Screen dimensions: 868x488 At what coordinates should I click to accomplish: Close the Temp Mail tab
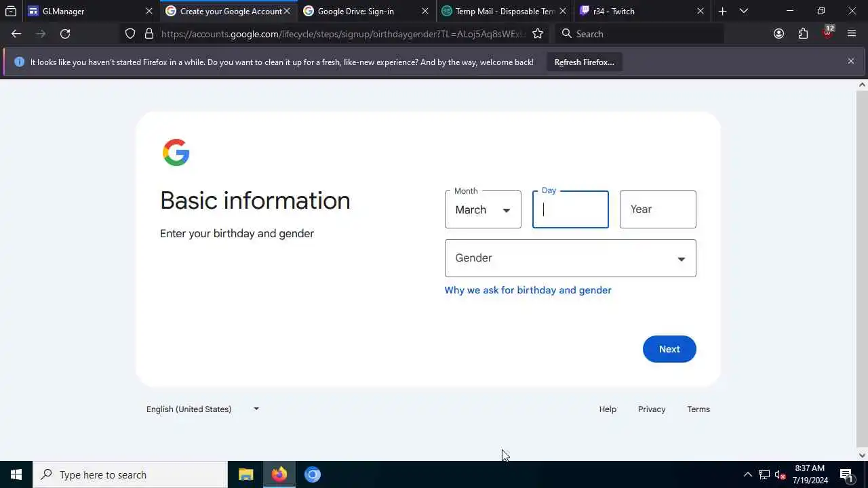[563, 12]
